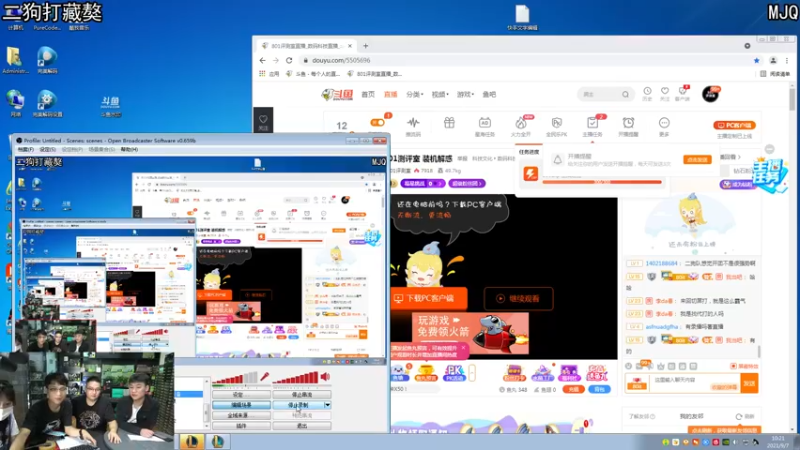Adjust the OBS speaker volume slider
The width and height of the screenshot is (800, 450).
[295, 378]
